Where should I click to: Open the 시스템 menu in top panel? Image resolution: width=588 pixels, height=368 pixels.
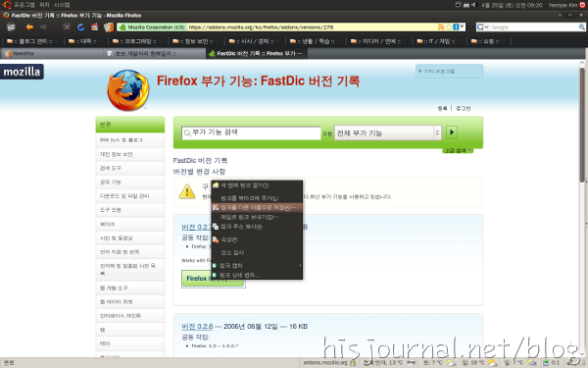pos(62,5)
